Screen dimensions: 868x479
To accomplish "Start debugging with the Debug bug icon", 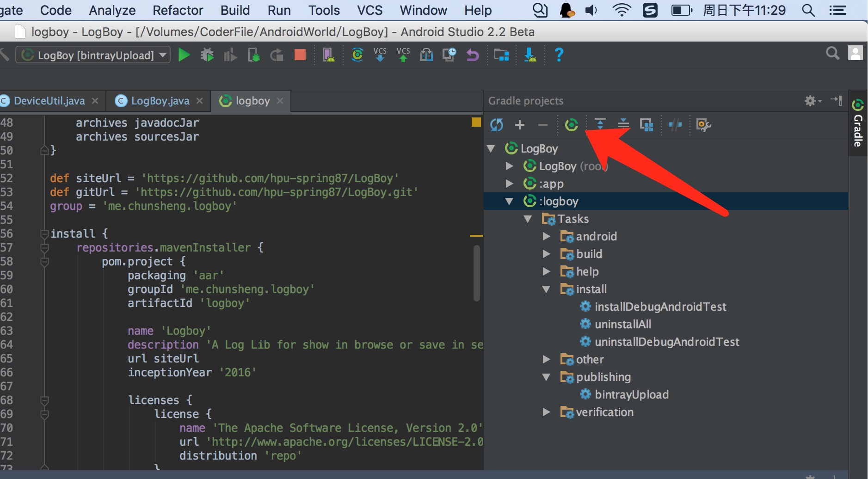I will click(207, 55).
